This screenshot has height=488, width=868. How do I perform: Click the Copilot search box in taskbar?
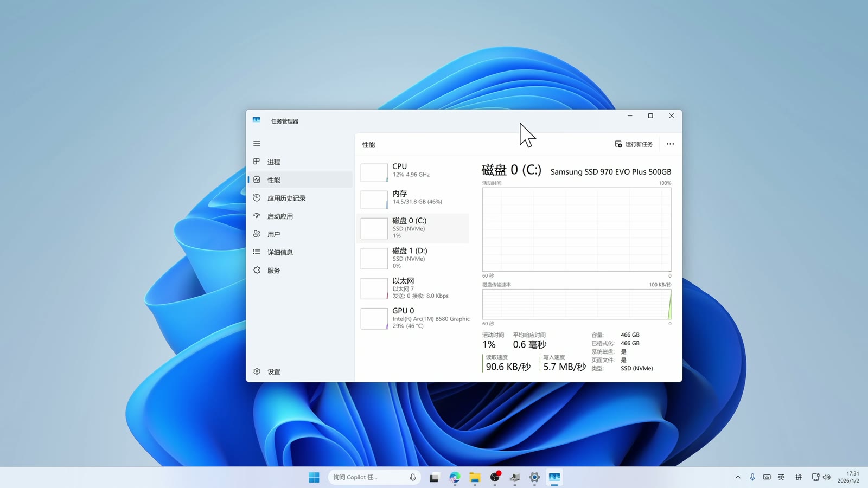(x=374, y=477)
